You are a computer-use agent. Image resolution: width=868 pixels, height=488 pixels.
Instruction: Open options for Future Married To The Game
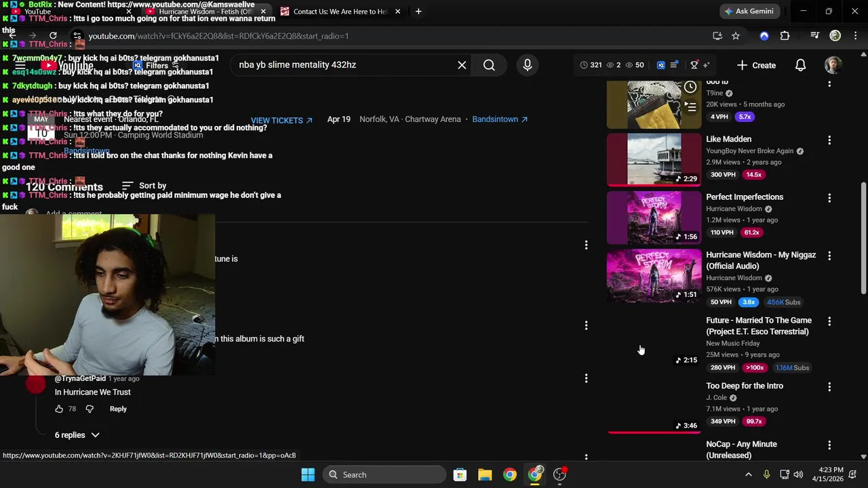[x=829, y=321]
